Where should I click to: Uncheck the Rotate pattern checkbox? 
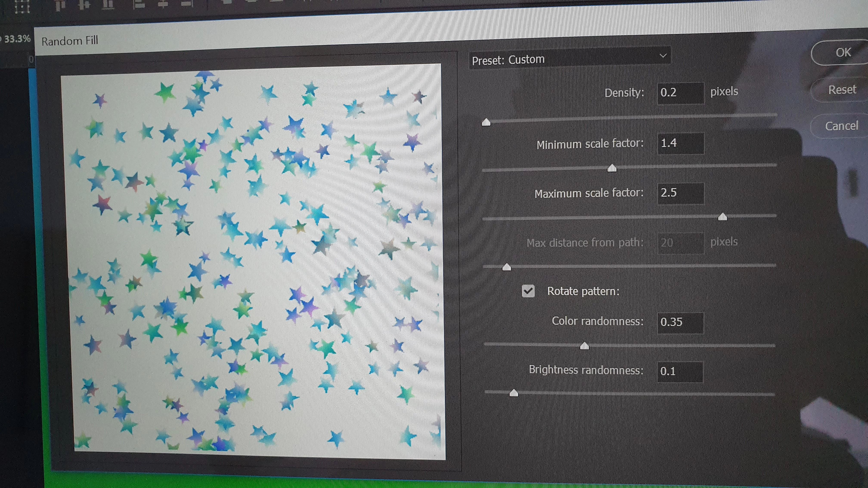pyautogui.click(x=528, y=291)
